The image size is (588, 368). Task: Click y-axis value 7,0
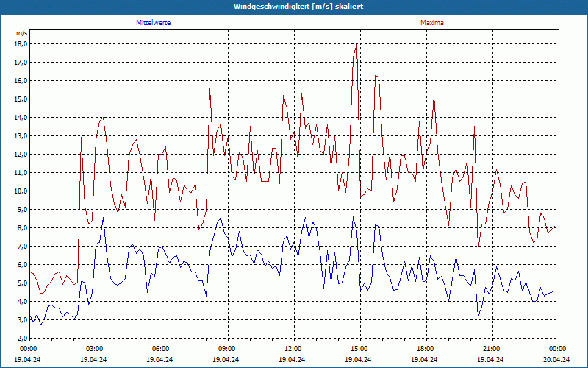(23, 247)
